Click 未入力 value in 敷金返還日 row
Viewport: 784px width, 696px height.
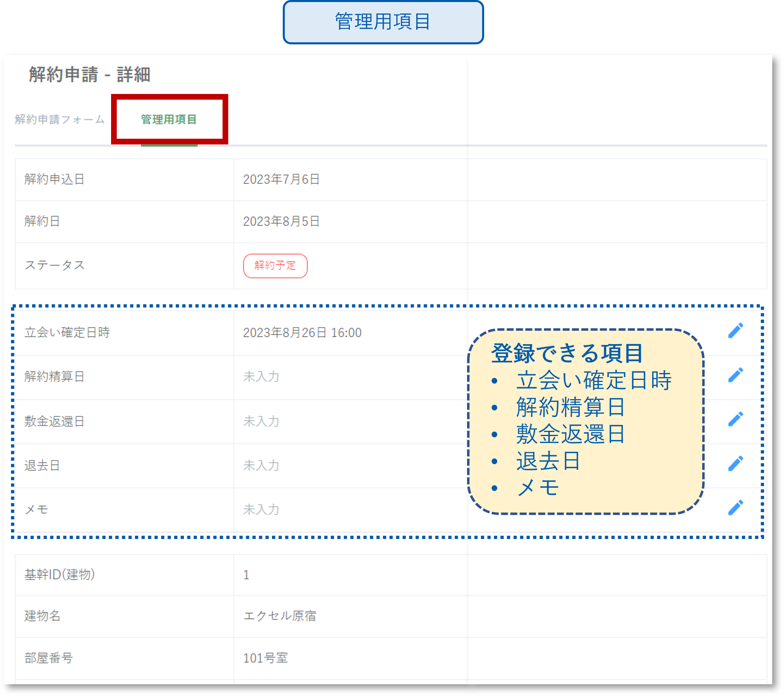click(x=261, y=421)
